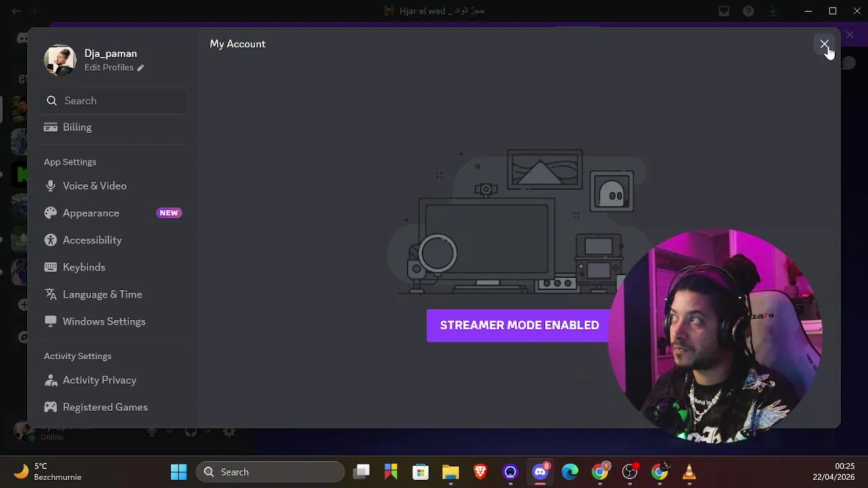Open Microsoft Edge from the taskbar
Image resolution: width=868 pixels, height=488 pixels.
click(x=570, y=472)
